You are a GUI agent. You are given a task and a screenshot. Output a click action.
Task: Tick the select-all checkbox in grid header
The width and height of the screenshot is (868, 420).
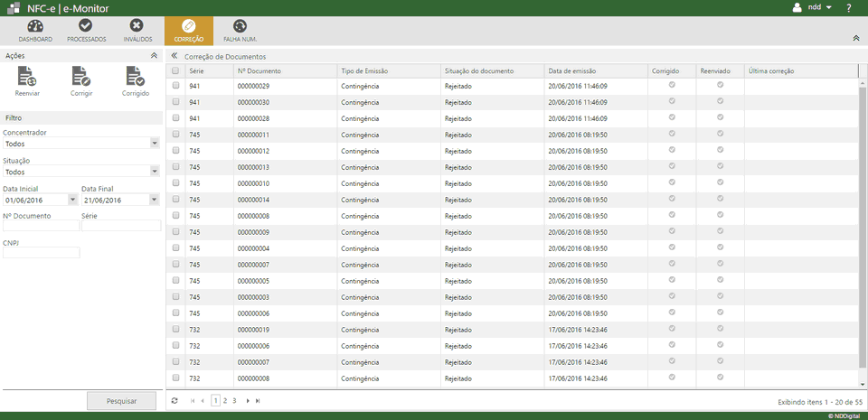pyautogui.click(x=176, y=70)
